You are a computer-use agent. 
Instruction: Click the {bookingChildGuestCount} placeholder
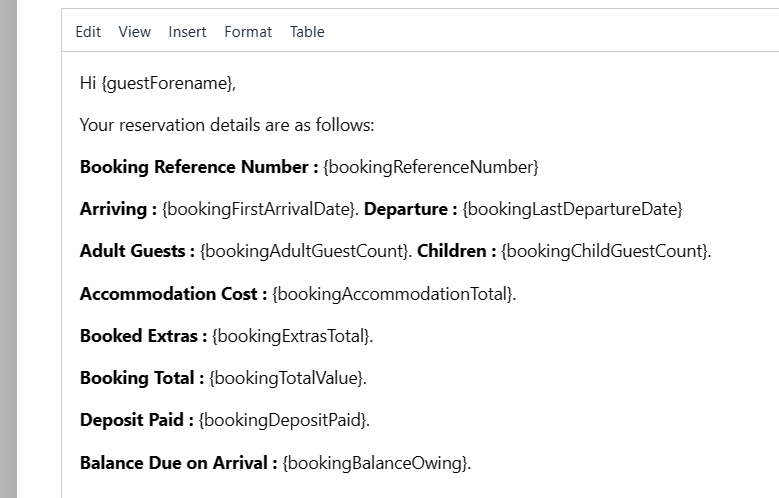[605, 252]
